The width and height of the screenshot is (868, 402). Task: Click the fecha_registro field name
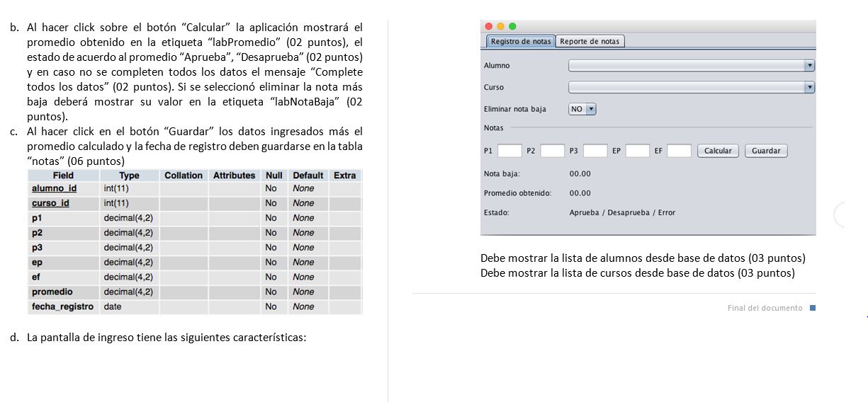pyautogui.click(x=62, y=306)
